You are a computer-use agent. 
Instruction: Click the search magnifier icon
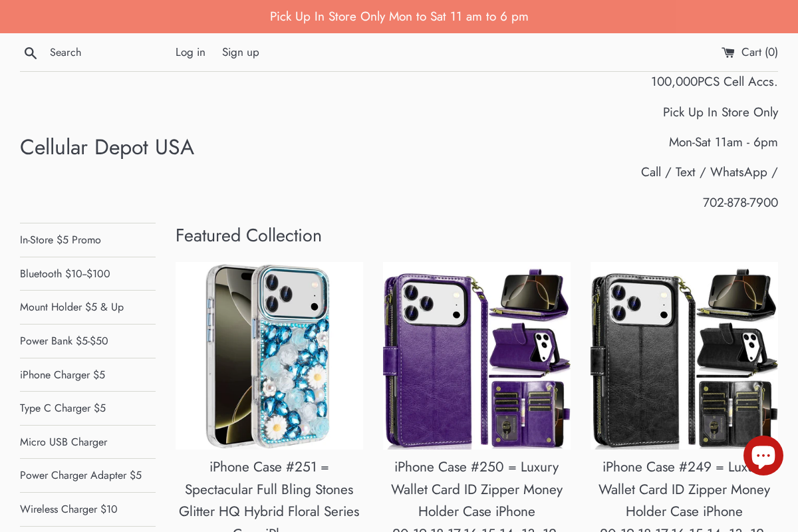click(x=31, y=53)
